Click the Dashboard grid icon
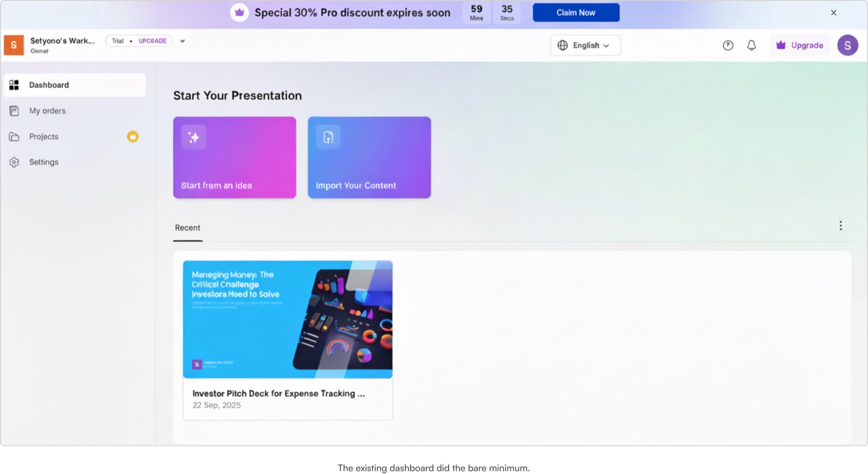Viewport: 868px width, 474px height. (x=14, y=85)
